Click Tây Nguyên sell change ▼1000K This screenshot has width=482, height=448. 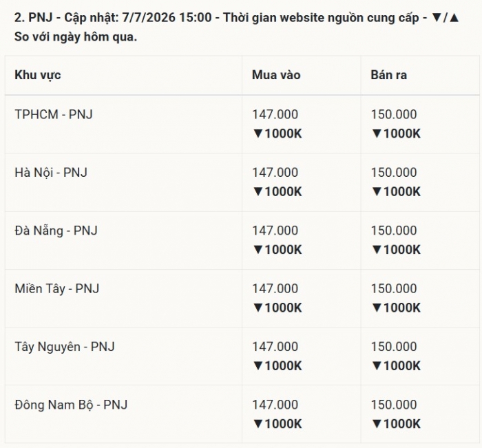(x=396, y=366)
